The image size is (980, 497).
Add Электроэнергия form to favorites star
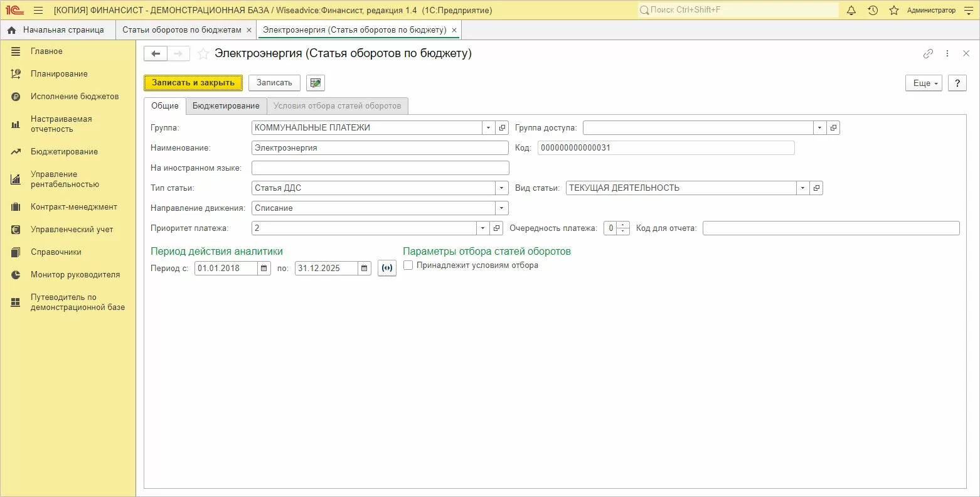click(x=203, y=54)
